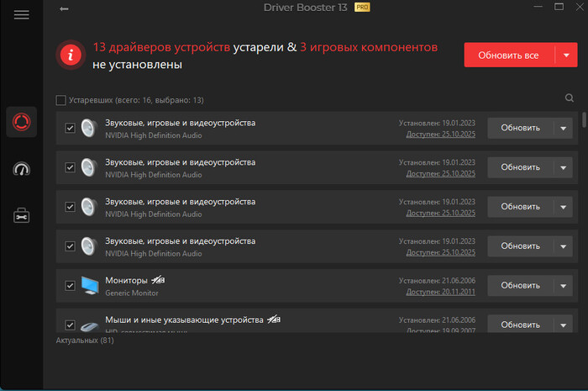588x391 pixels.
Task: Click the back arrow icon
Action: point(65,9)
